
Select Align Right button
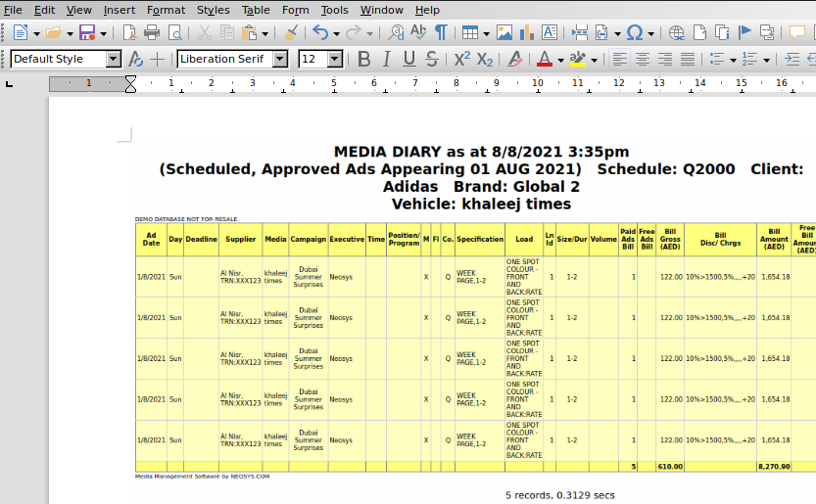[x=665, y=60]
